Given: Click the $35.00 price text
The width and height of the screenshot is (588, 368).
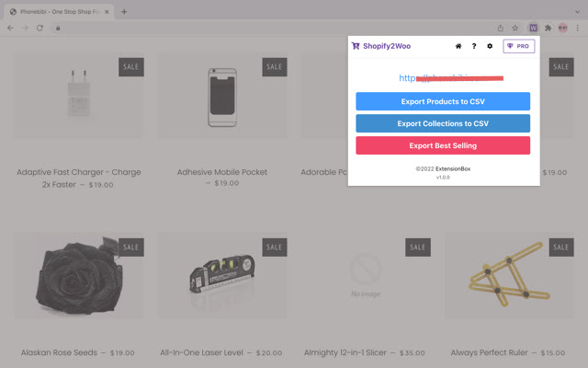Looking at the screenshot, I should [x=413, y=353].
